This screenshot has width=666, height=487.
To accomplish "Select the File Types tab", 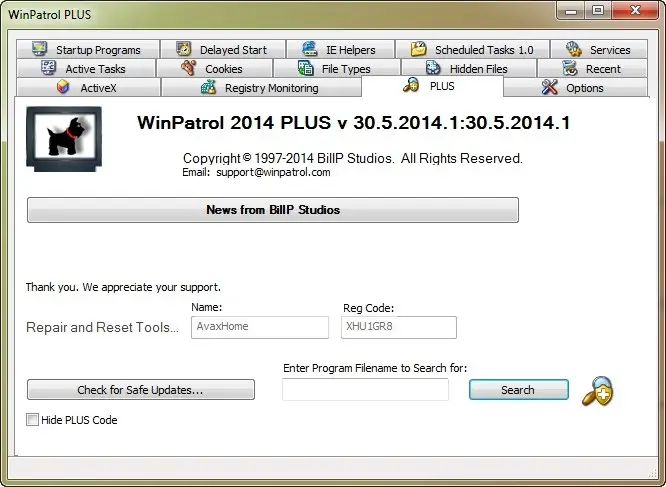I will (337, 68).
